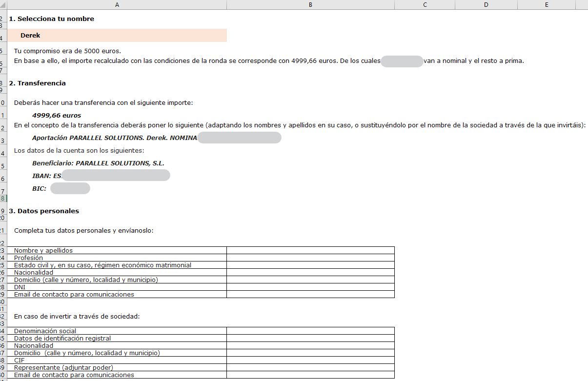This screenshot has width=588, height=381.
Task: Click the heading '2. Transferencia'
Action: (38, 83)
